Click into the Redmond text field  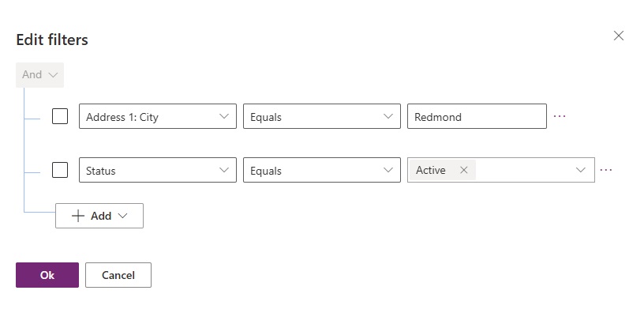pos(477,116)
